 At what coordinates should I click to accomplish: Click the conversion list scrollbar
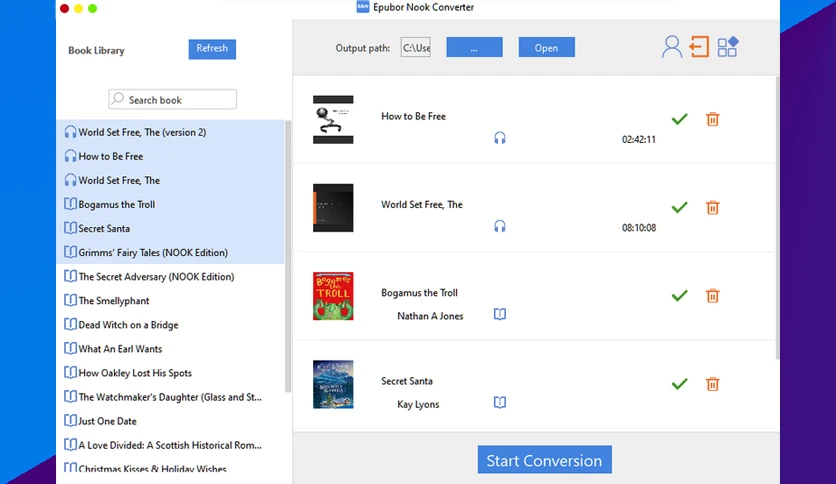point(777,219)
